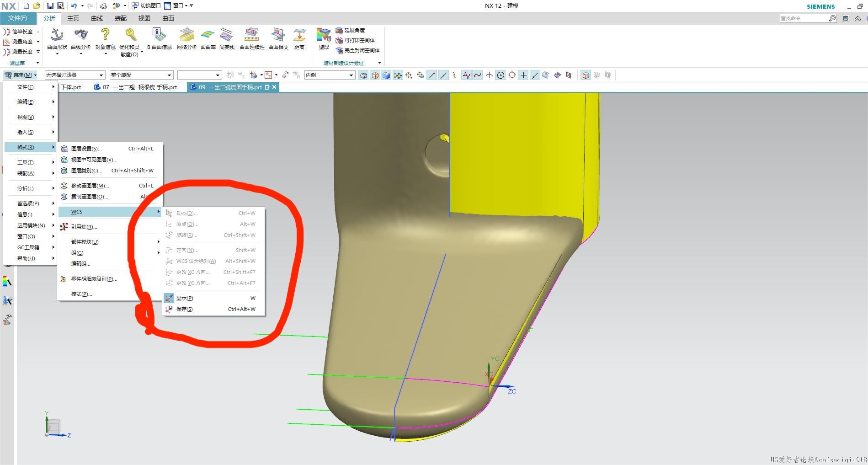Switch to 曲面 ribbon tab
Image resolution: width=868 pixels, height=465 pixels.
(168, 18)
